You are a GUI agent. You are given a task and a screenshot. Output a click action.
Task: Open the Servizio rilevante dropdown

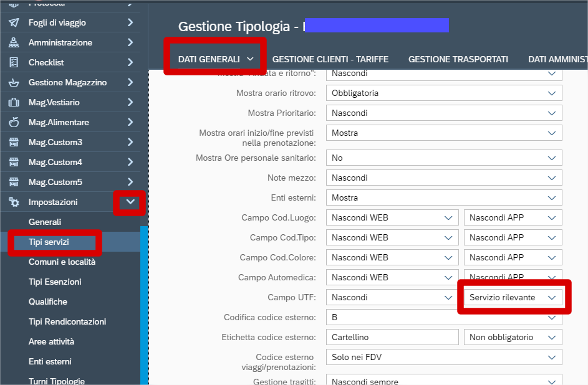pos(513,297)
